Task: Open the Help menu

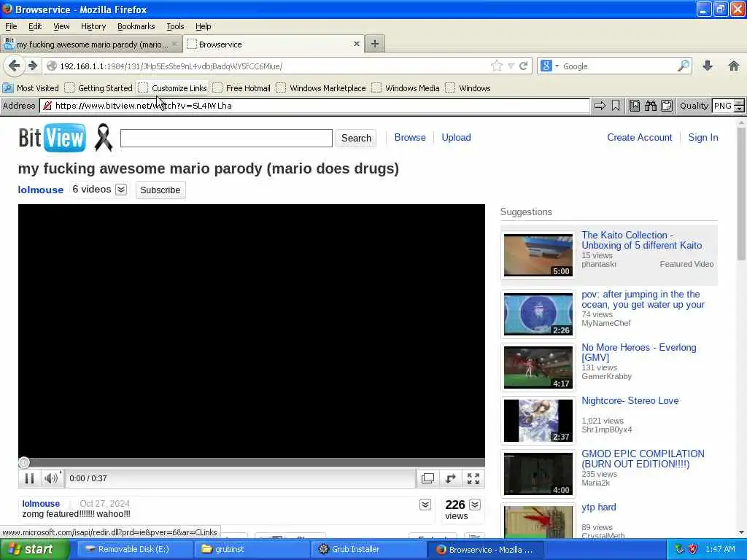Action: pos(203,26)
